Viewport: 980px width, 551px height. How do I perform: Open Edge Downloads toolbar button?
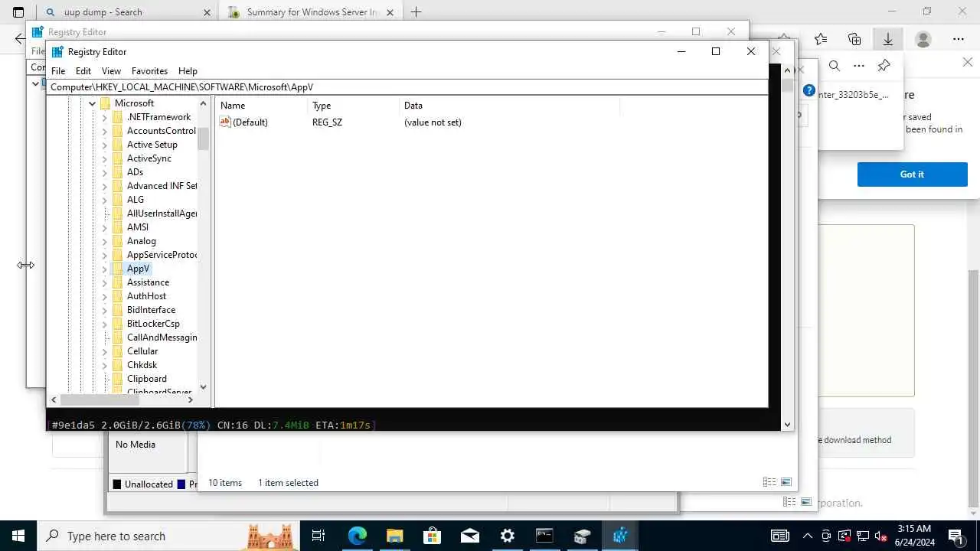pyautogui.click(x=888, y=39)
